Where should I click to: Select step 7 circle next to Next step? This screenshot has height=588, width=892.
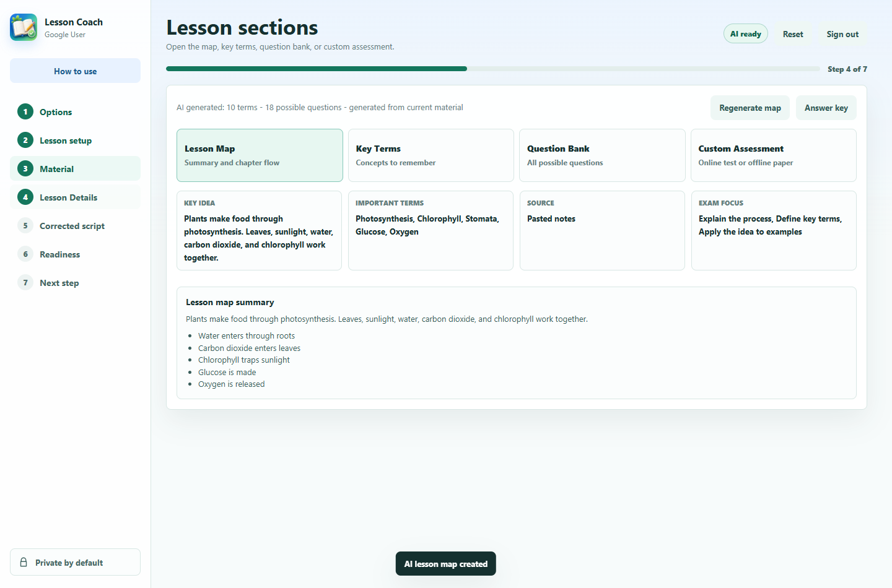[x=25, y=283]
